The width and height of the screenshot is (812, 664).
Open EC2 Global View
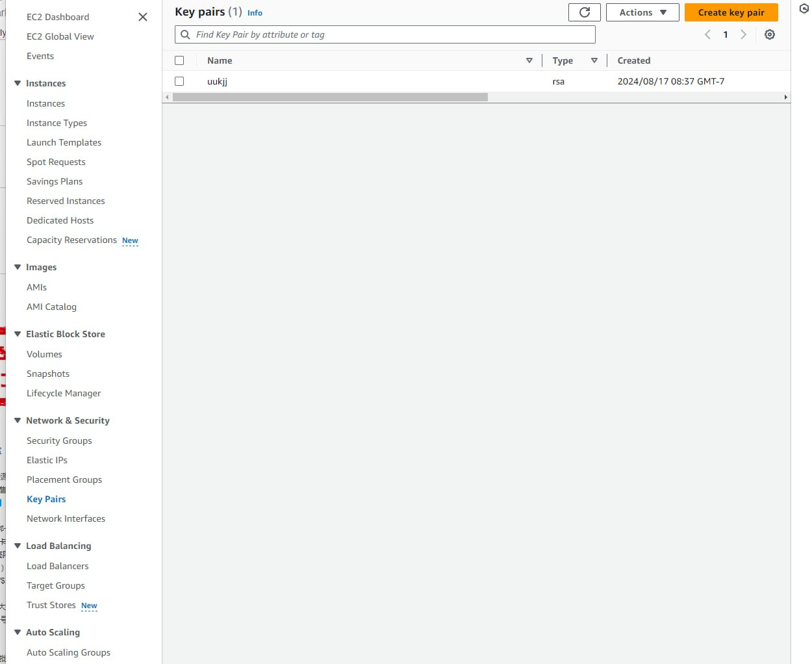60,36
